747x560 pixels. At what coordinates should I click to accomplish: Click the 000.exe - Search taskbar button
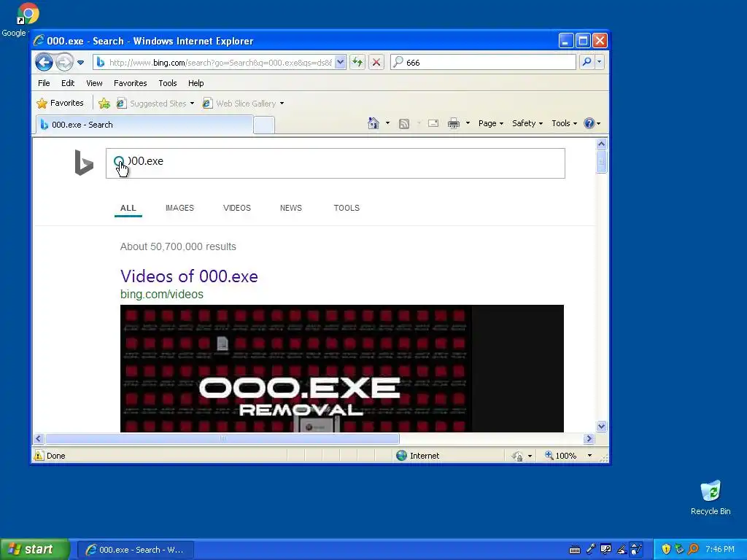pos(136,550)
